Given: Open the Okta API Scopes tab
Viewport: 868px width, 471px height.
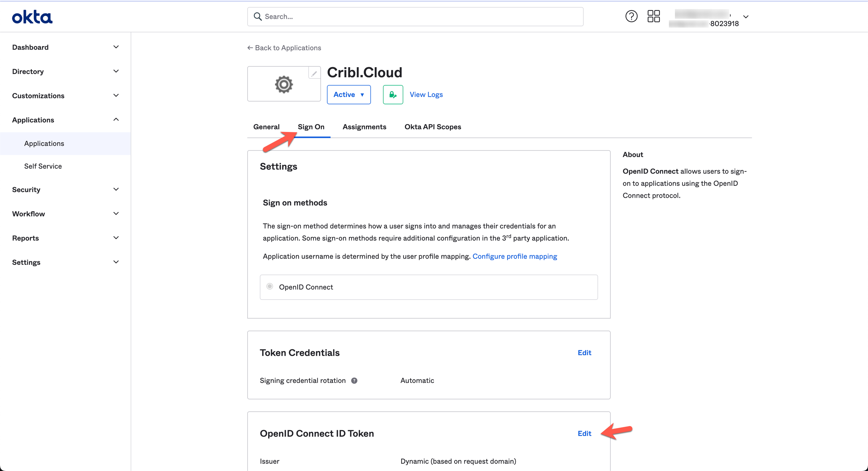Looking at the screenshot, I should click(432, 127).
